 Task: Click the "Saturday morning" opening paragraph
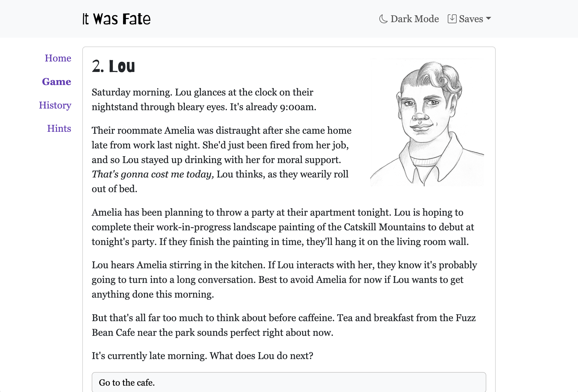click(x=204, y=99)
